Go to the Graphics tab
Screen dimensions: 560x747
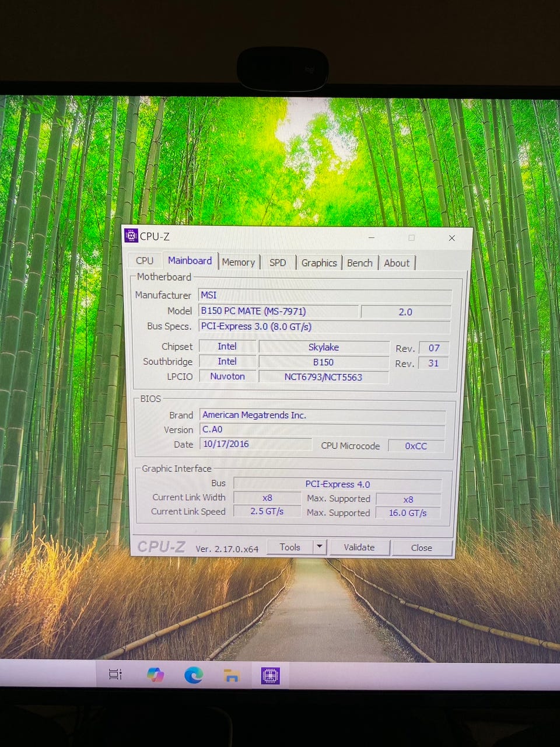pyautogui.click(x=318, y=263)
